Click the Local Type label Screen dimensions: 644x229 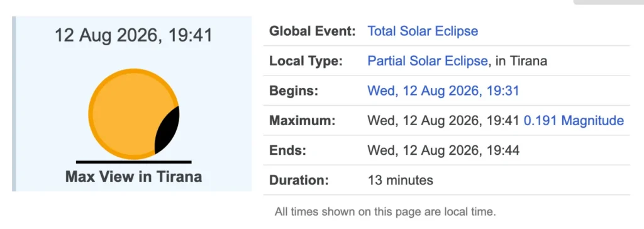306,62
